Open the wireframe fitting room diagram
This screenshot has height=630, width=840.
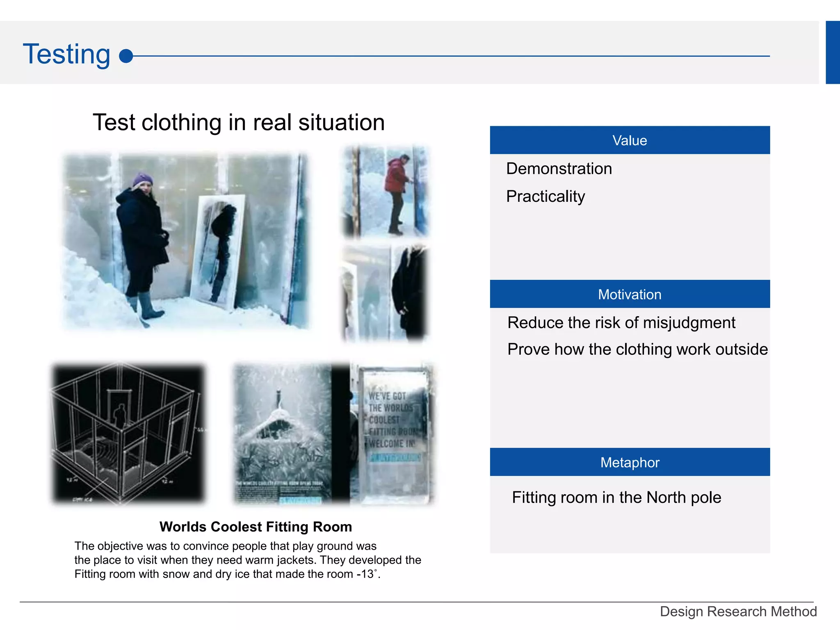coord(128,434)
